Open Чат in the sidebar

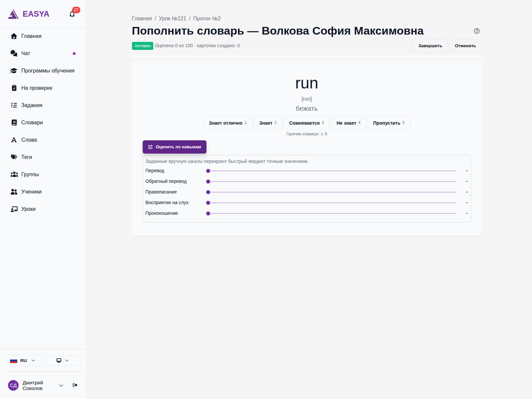click(x=43, y=53)
